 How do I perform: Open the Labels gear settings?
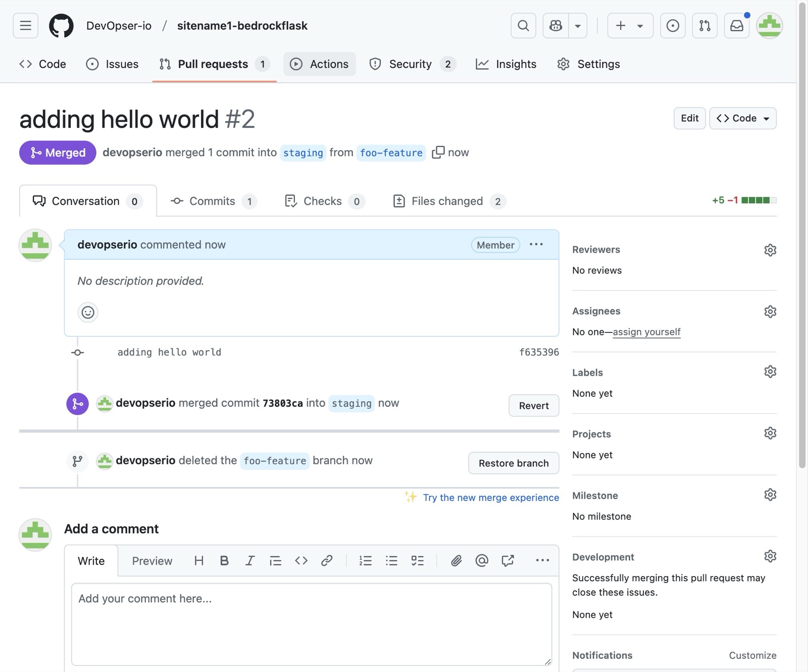[770, 372]
